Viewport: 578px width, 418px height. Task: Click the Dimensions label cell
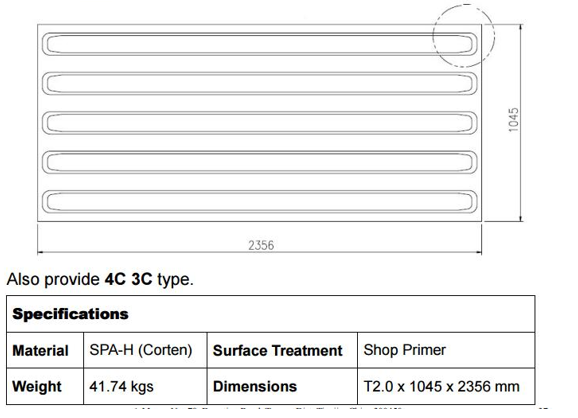pos(282,386)
